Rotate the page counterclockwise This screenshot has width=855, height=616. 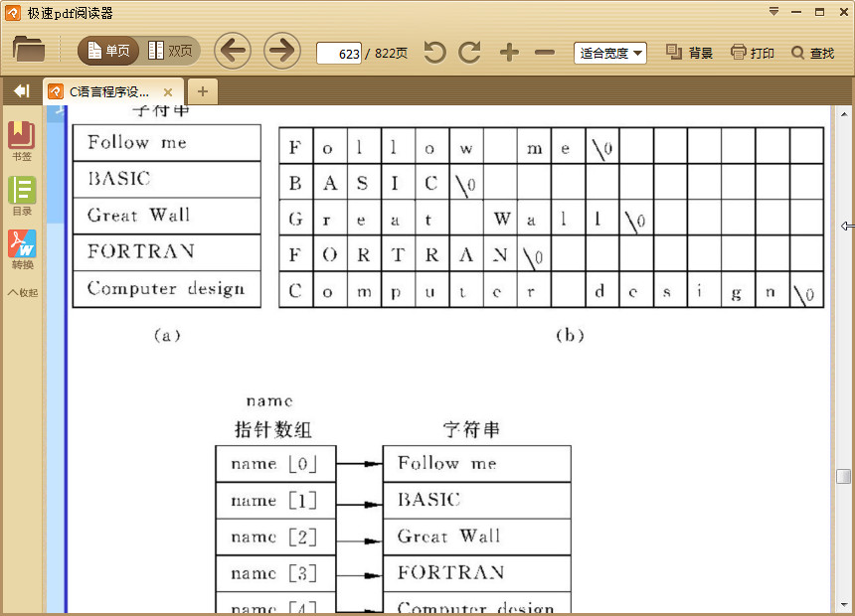tap(434, 53)
